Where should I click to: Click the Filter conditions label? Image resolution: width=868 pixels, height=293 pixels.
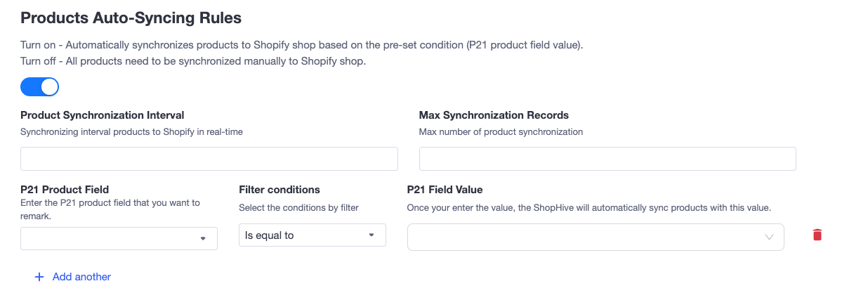click(x=280, y=190)
